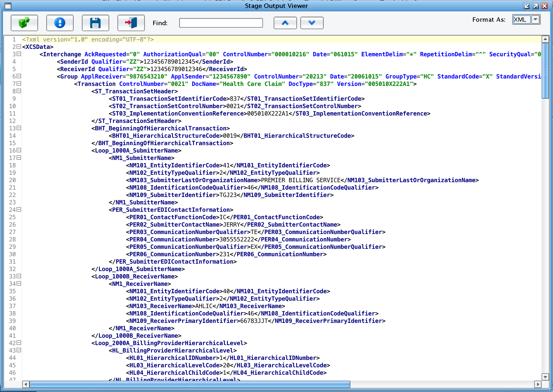
Task: Click the SenderId value 123456789012345
Action: pyautogui.click(x=169, y=62)
